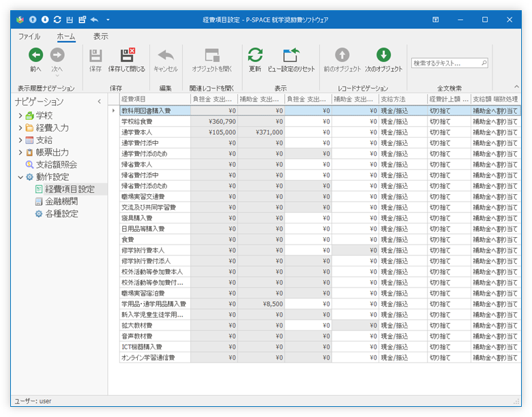
Task: Select 学校 in navigation tree
Action: (x=44, y=116)
